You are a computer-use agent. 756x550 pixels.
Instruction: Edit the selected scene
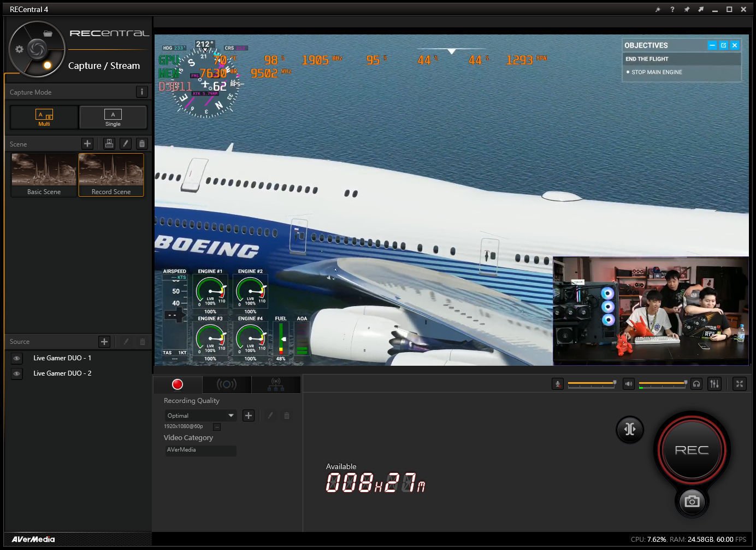click(126, 143)
